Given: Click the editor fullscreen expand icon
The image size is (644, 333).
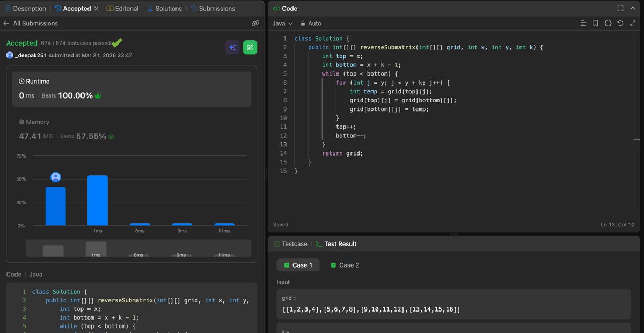Looking at the screenshot, I should click(633, 24).
